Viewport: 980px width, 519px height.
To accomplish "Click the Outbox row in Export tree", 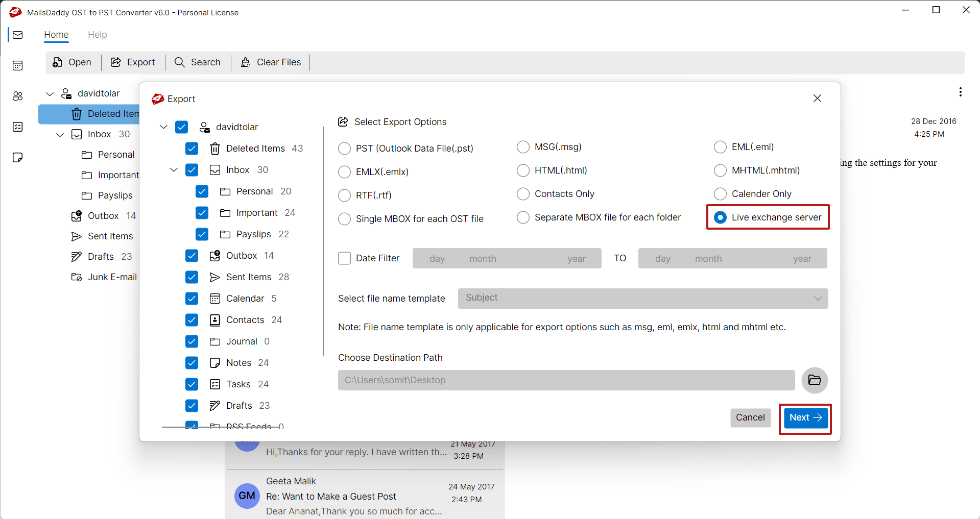I will point(242,256).
